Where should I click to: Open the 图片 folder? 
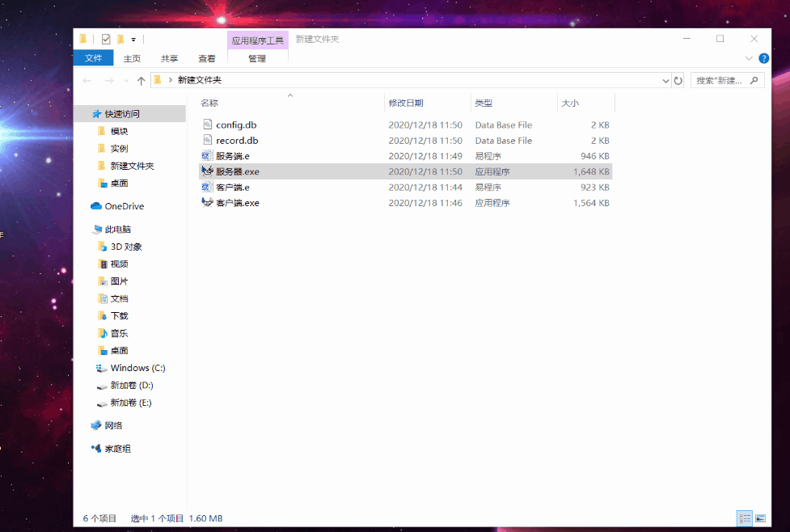120,281
